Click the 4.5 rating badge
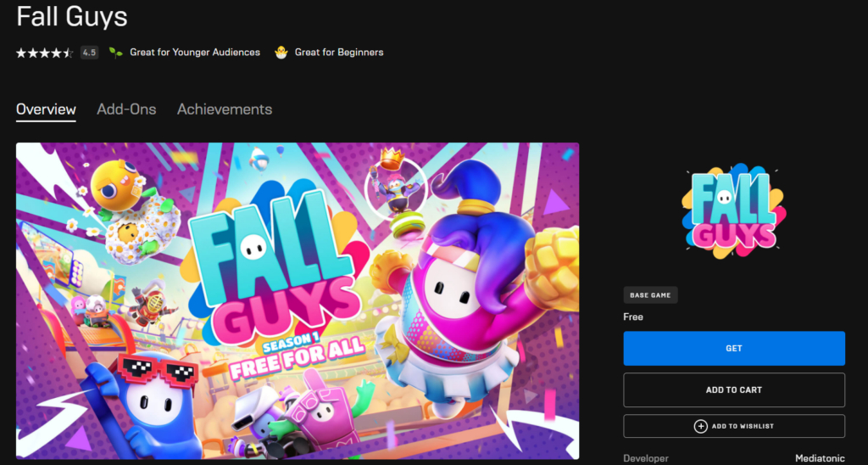 [89, 53]
